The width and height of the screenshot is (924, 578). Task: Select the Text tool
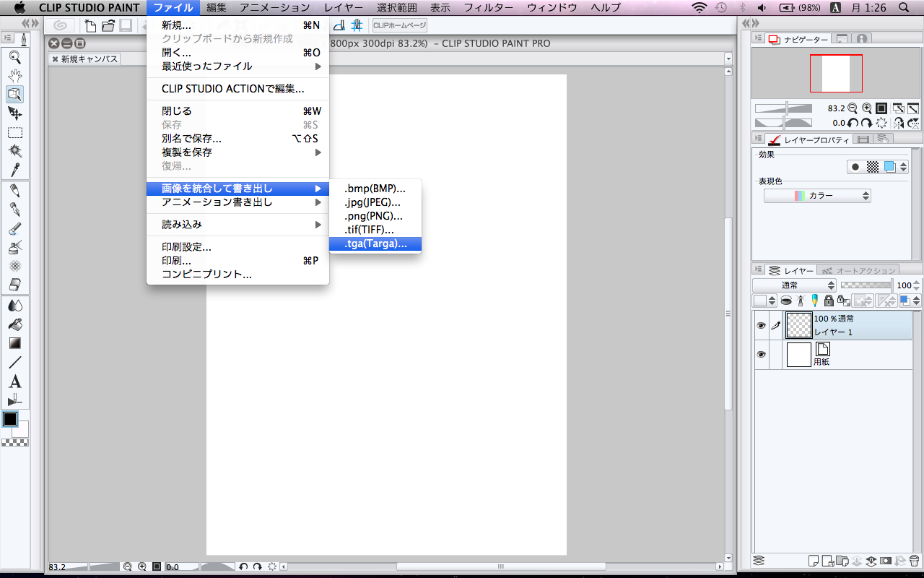point(14,381)
